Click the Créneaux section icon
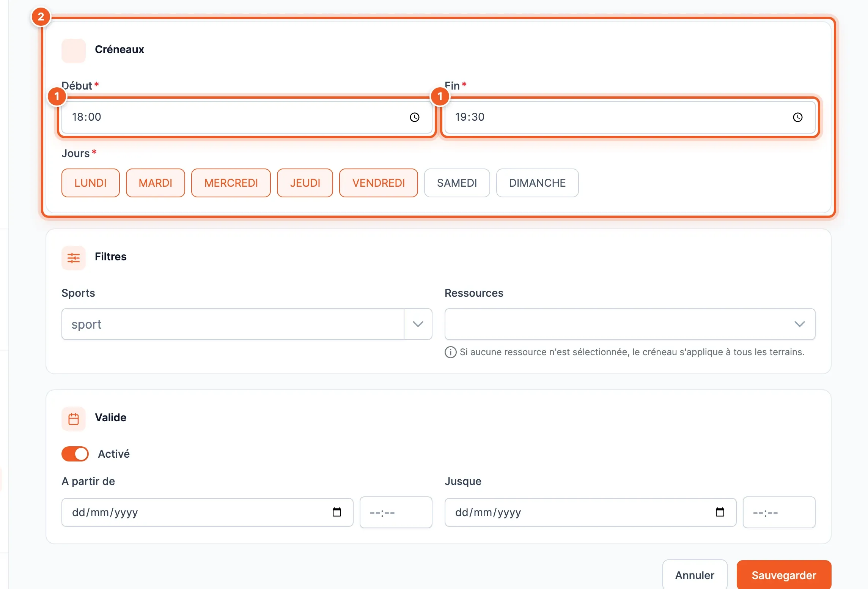The width and height of the screenshot is (868, 589). point(74,51)
